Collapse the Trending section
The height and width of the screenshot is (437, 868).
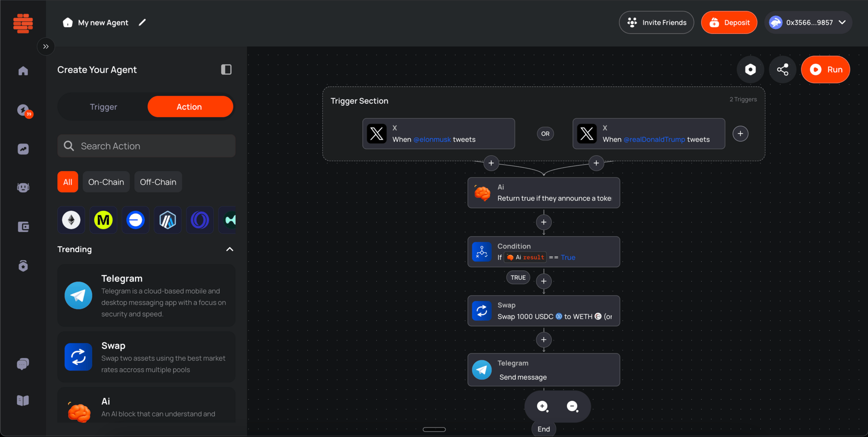tap(230, 249)
